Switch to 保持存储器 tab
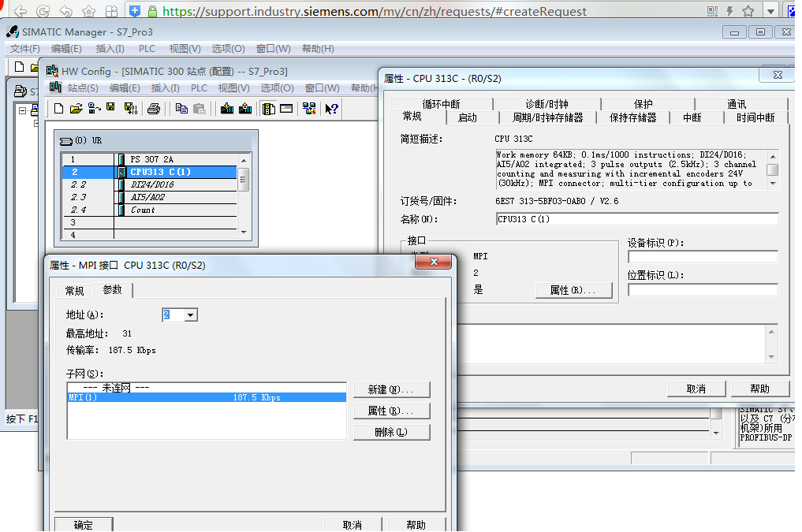Viewport: 802px width, 532px height. click(x=632, y=117)
